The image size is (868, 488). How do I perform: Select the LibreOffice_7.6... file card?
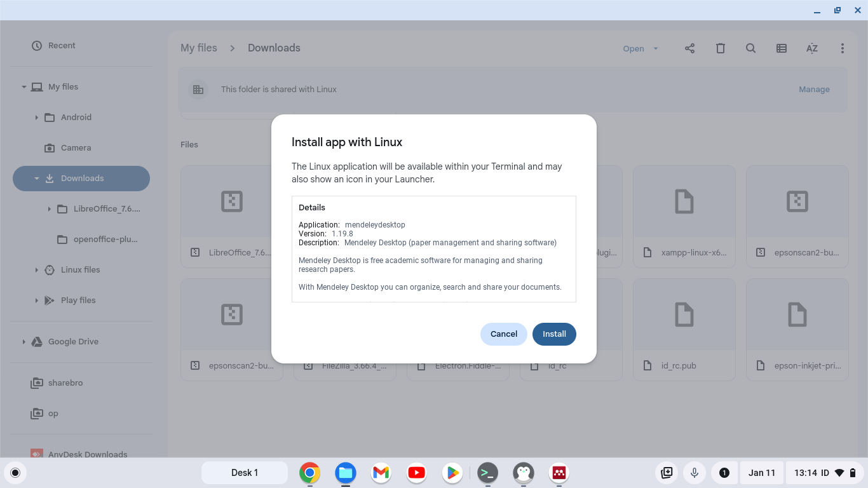(232, 215)
